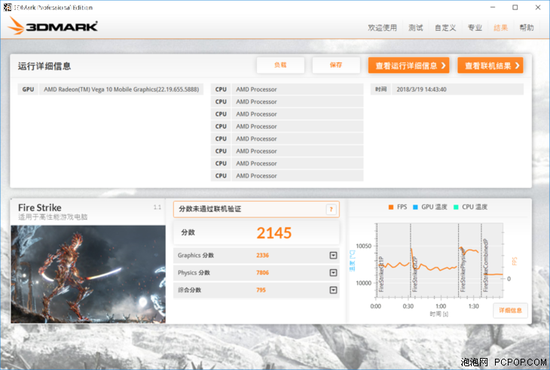Click the timestamp 2018/3/19 14:43:40
The height and width of the screenshot is (370, 550).
point(421,89)
